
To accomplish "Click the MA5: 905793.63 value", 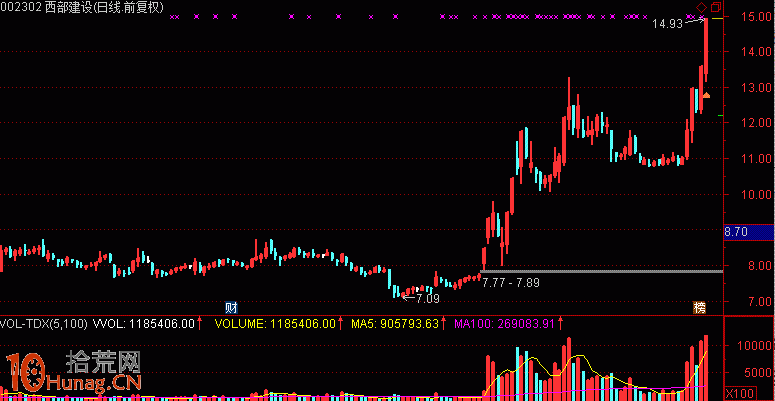I will point(395,324).
